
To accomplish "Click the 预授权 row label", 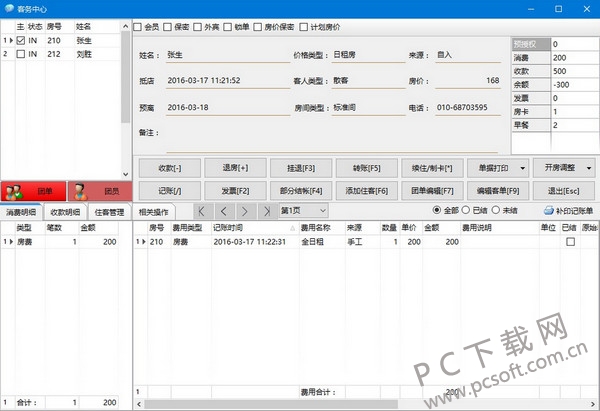I will 531,44.
